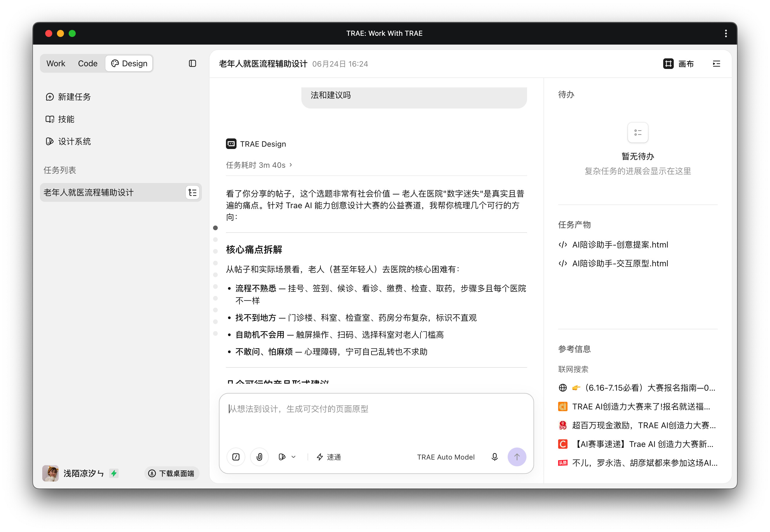Click the globe icon next to 大赛报名指南

click(563, 388)
